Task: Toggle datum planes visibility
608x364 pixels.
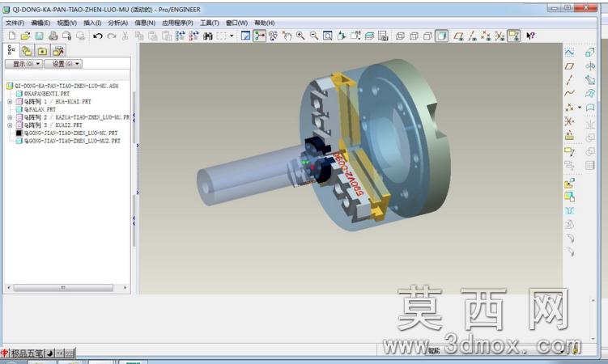Action: pos(459,36)
